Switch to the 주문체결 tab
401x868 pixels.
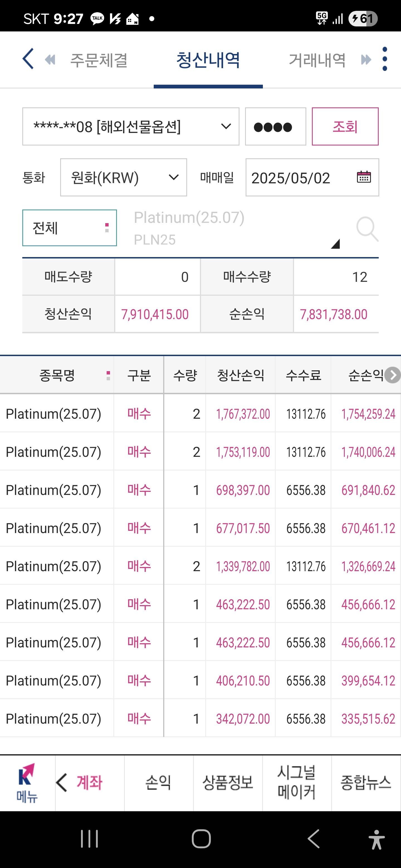[99, 60]
